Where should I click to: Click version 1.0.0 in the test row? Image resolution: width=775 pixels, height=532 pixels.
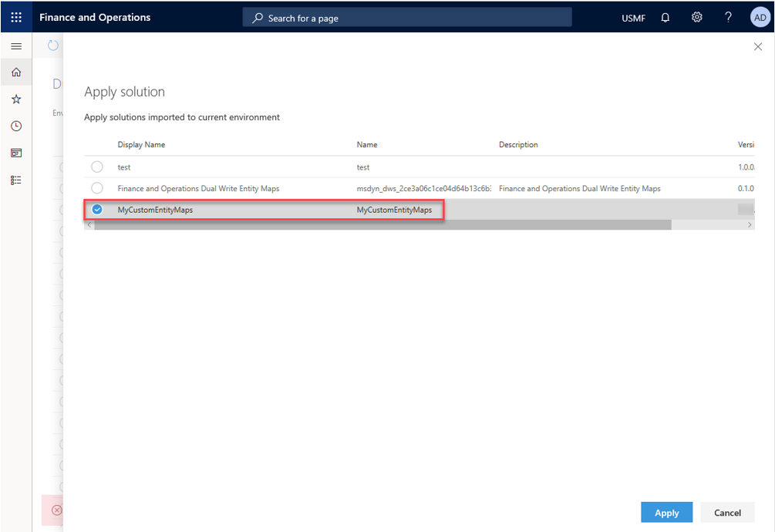tap(746, 167)
